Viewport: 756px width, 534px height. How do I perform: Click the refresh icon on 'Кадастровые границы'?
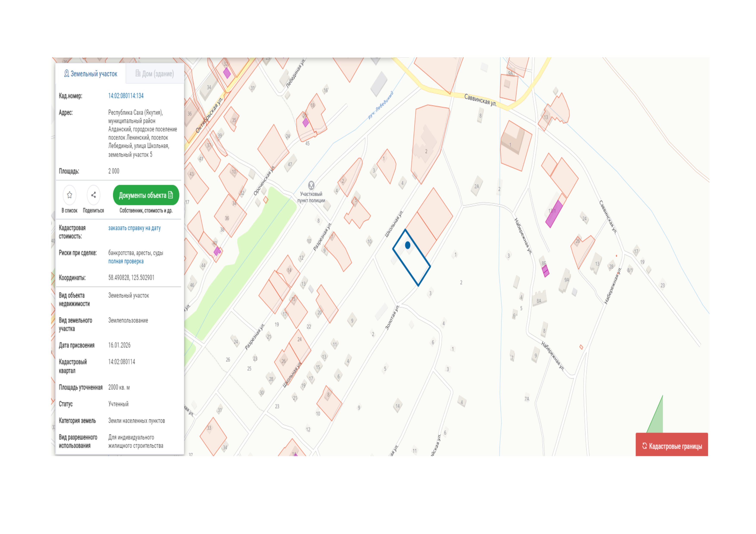click(645, 446)
